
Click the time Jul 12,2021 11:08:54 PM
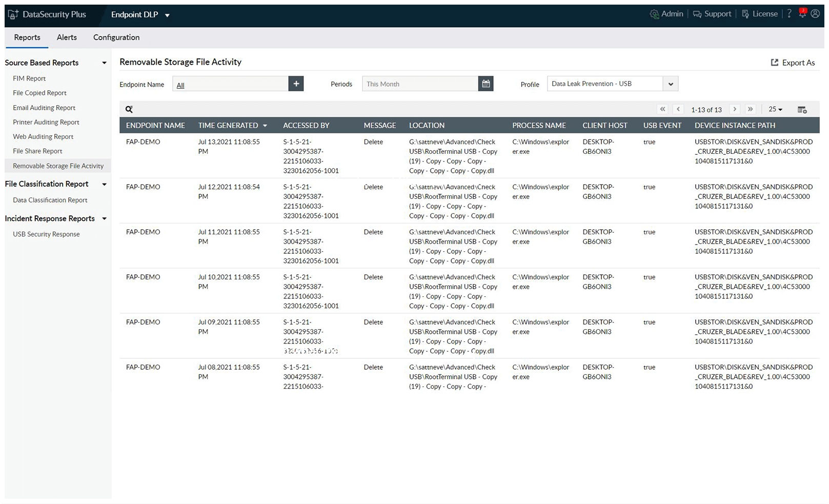[x=229, y=192]
